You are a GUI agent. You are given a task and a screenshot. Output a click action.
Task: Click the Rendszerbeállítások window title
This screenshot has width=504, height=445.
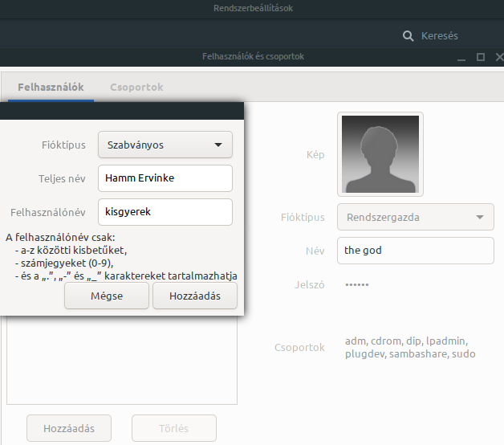254,8
